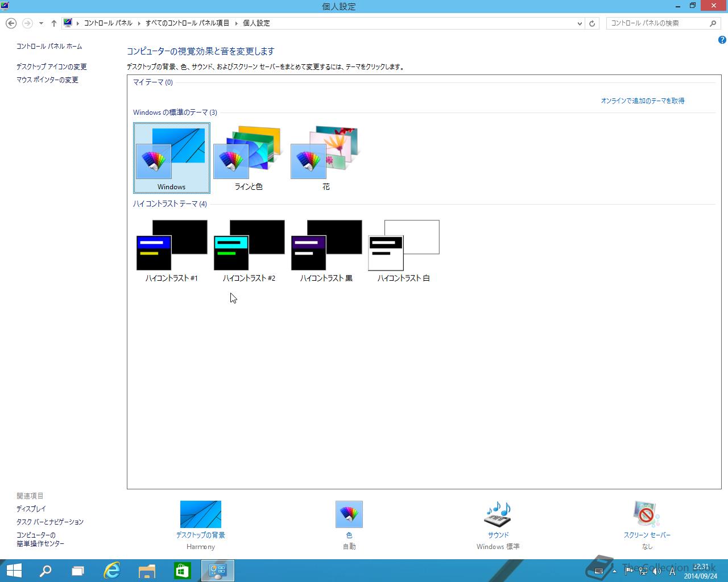
Task: Open デスクトップの背景 Harmony settings
Action: 200,525
